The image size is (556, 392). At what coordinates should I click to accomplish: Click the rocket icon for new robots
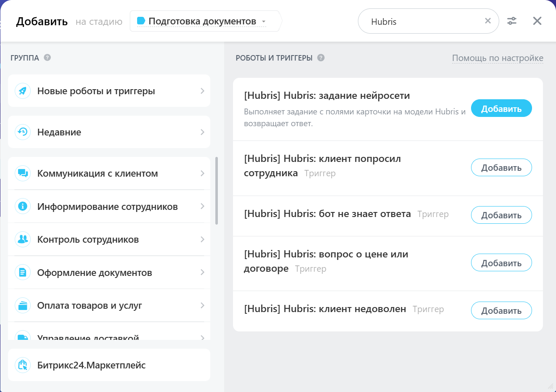[x=23, y=91]
